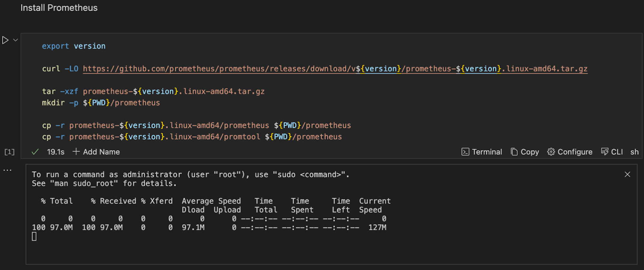Click the plus icon beside Add Name
The height and width of the screenshot is (270, 644).
[x=76, y=151]
